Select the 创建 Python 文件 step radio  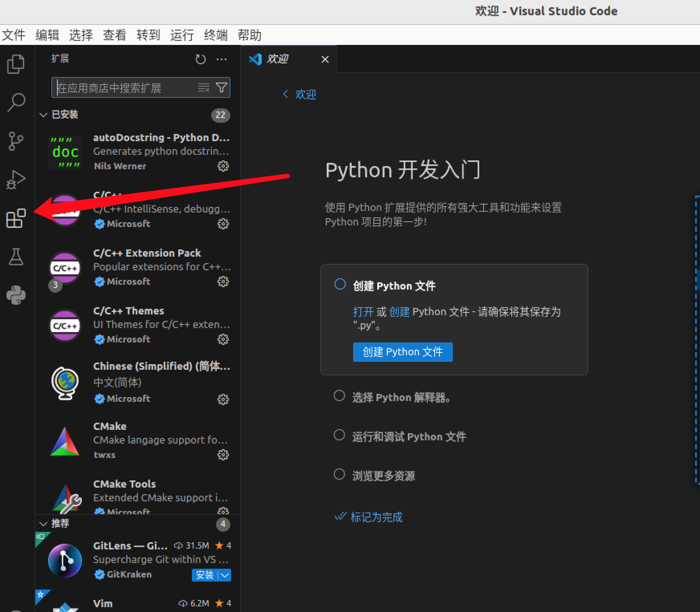coord(340,284)
